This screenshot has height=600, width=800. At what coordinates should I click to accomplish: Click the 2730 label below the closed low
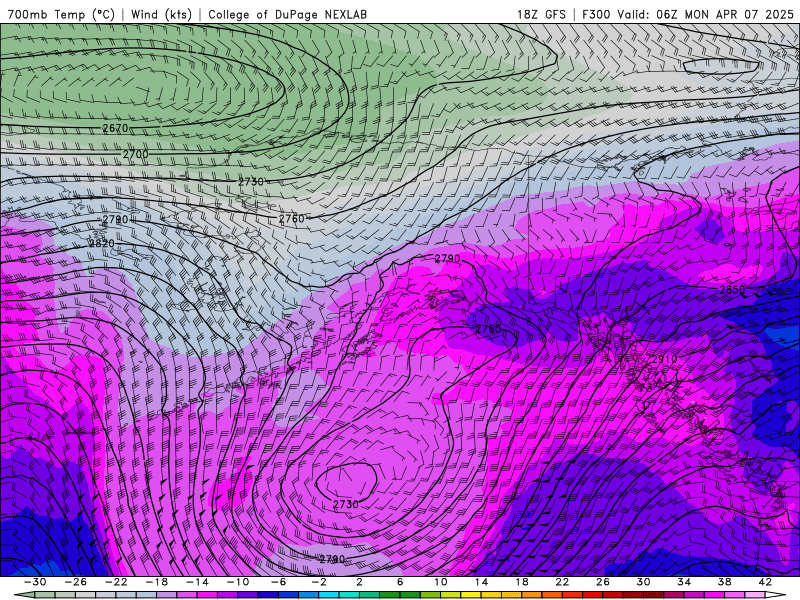pyautogui.click(x=345, y=504)
